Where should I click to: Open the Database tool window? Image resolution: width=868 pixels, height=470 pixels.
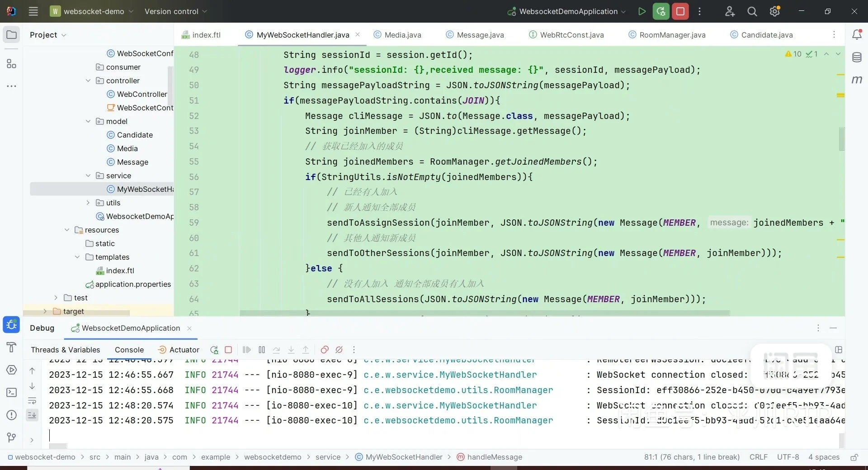tap(857, 57)
